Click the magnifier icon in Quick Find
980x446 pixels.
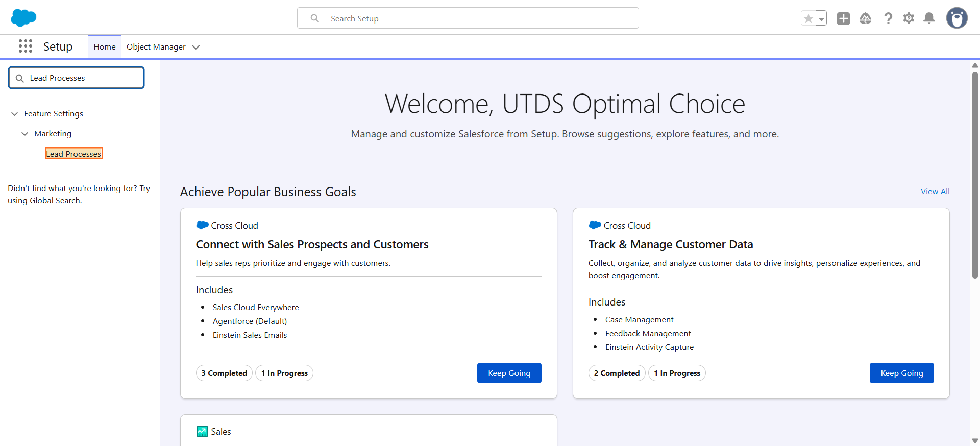(x=20, y=78)
